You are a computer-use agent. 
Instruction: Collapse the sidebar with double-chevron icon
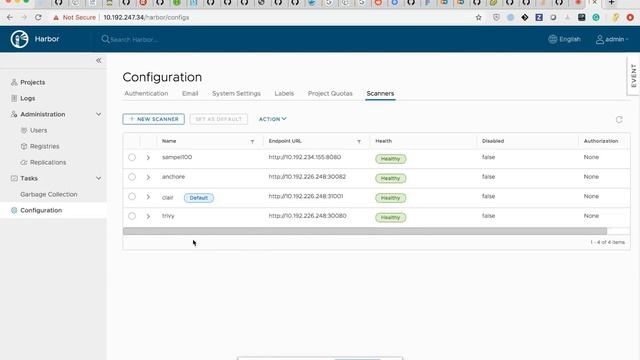pos(99,60)
